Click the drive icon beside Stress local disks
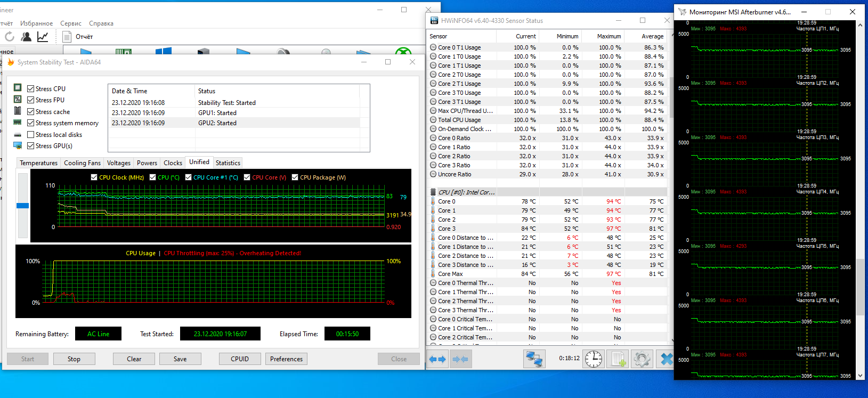Viewport: 868px width, 398px height. pyautogui.click(x=18, y=134)
